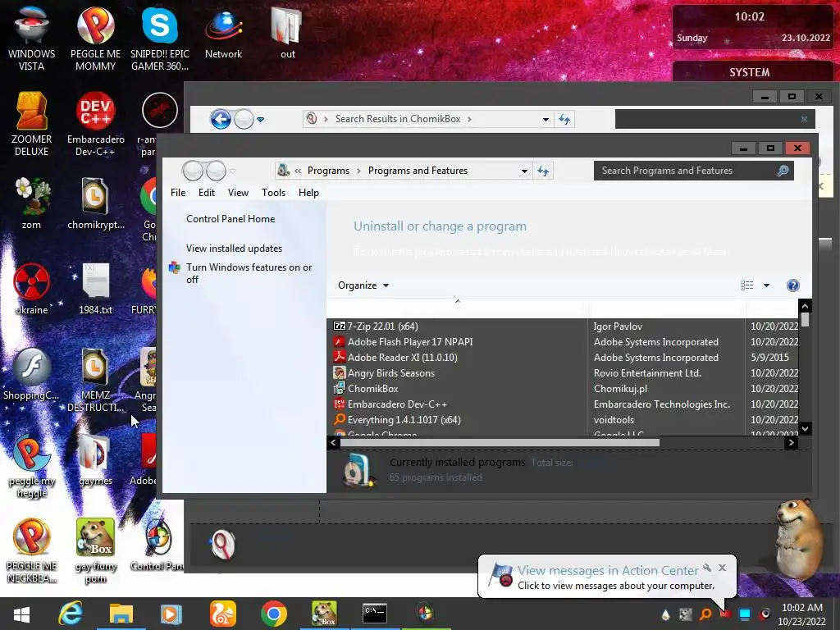Close the Action Center notification balloon
This screenshot has width=840, height=630.
[722, 568]
